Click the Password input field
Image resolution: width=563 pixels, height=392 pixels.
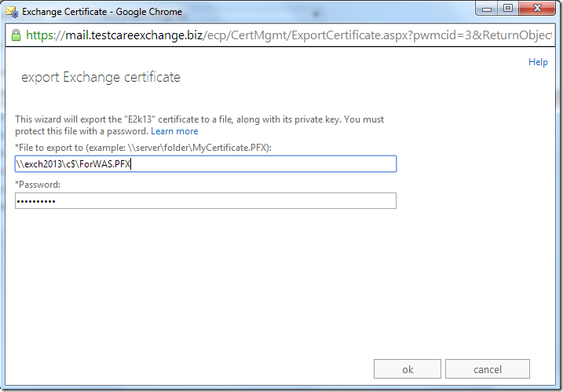(x=206, y=201)
